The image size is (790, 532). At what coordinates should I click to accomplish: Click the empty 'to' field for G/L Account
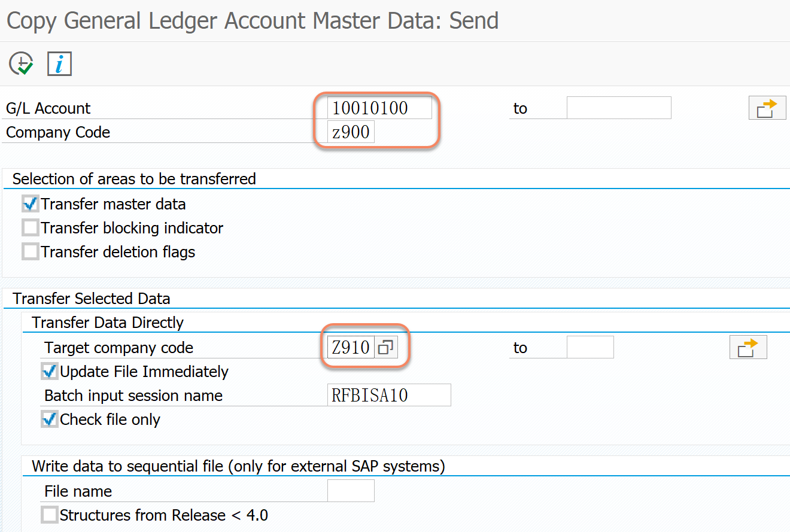[x=618, y=108]
